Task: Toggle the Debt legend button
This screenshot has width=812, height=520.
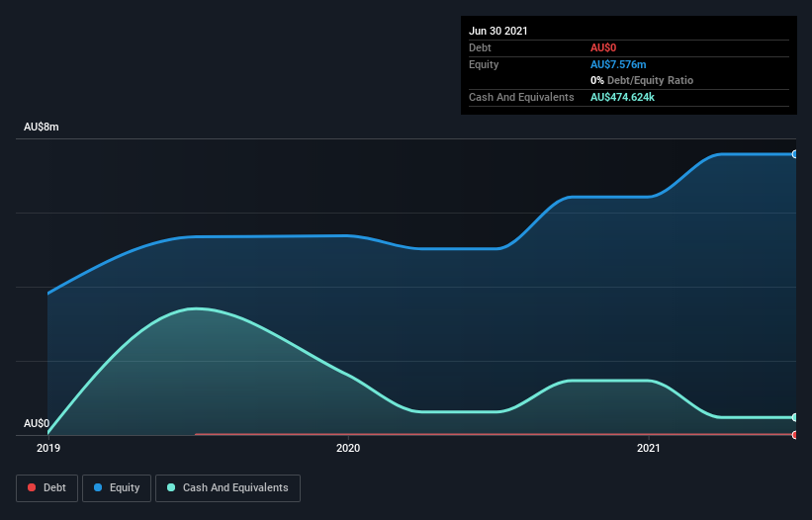Action: click(x=46, y=488)
